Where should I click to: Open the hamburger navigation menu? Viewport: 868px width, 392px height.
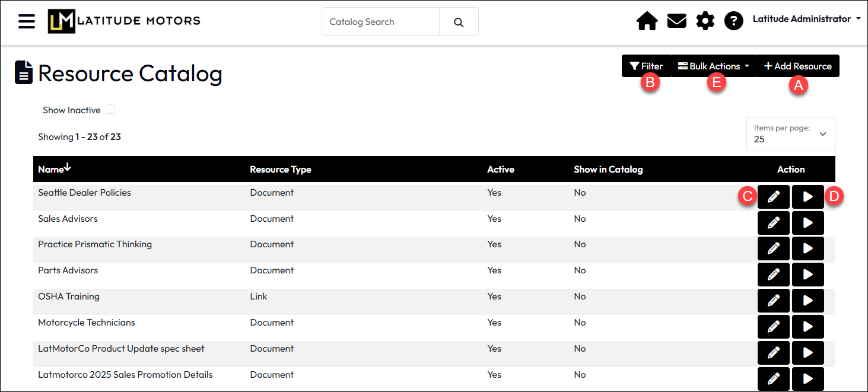tap(27, 21)
